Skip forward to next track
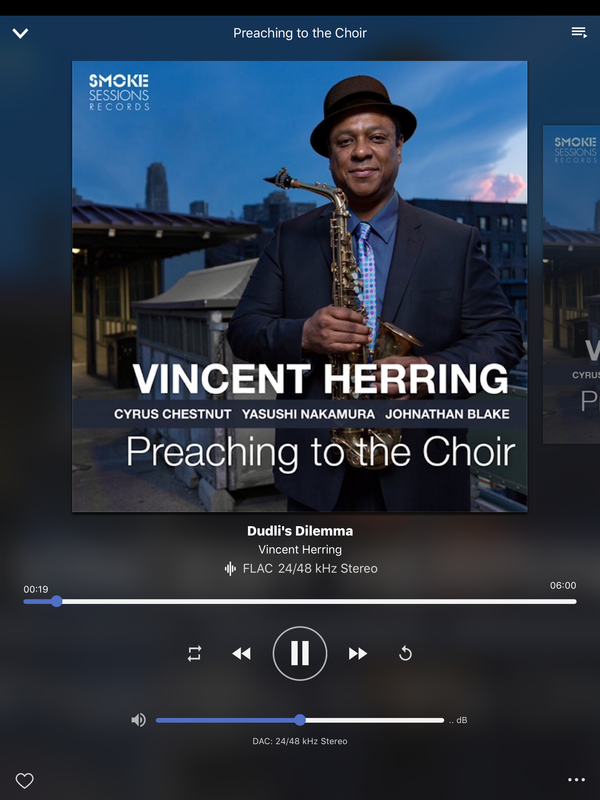This screenshot has width=600, height=800. point(358,654)
